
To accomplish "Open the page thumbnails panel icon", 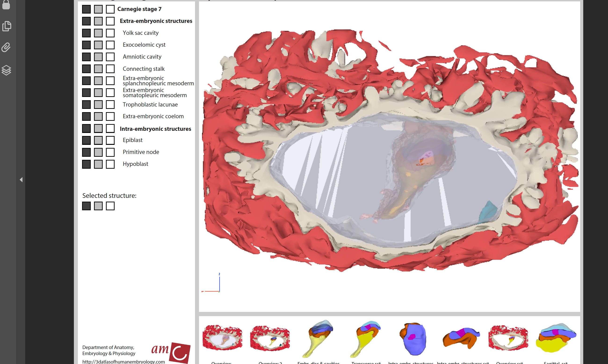I will click(6, 26).
